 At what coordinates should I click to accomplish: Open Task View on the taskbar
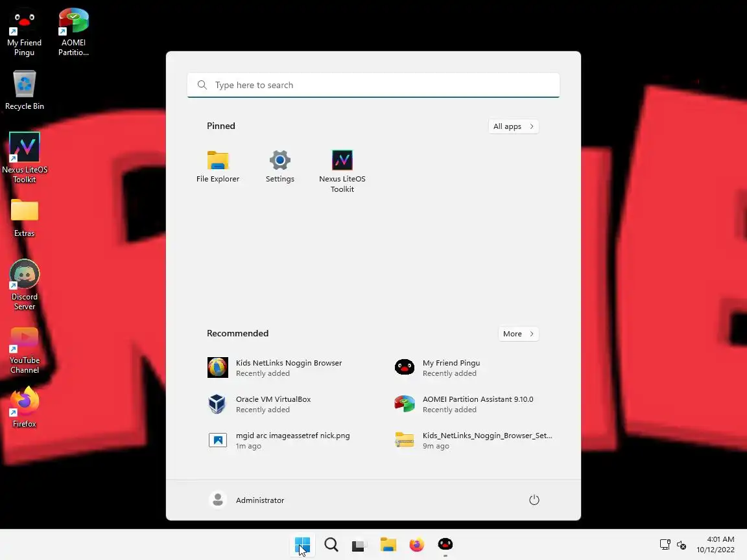click(x=360, y=544)
